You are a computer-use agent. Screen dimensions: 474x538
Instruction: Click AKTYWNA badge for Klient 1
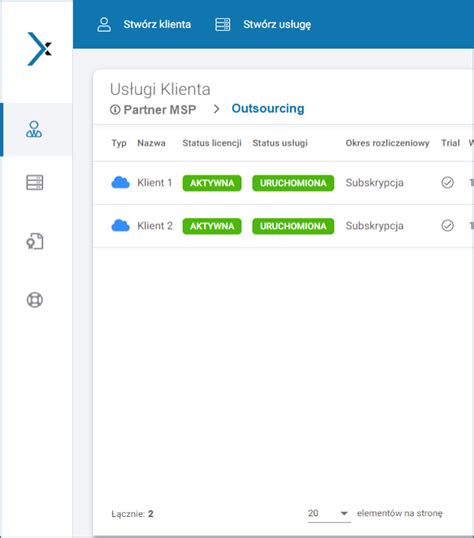coord(212,183)
